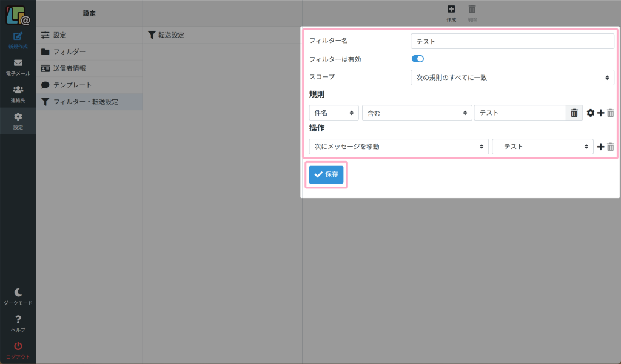The width and height of the screenshot is (621, 364).
Task: Click the 保存 save button
Action: [326, 174]
